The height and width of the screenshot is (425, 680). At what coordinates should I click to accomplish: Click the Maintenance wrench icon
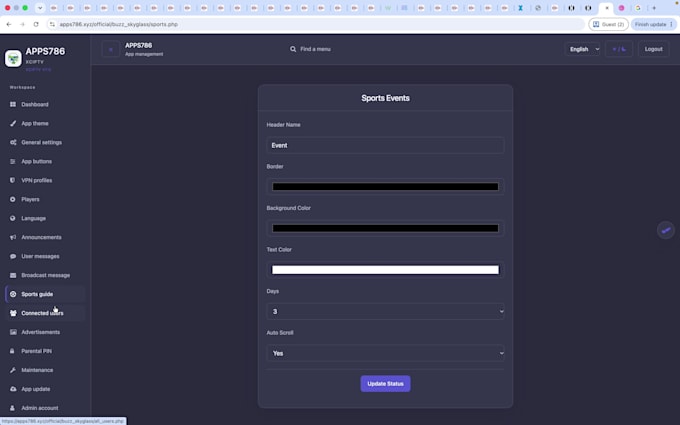pos(13,370)
